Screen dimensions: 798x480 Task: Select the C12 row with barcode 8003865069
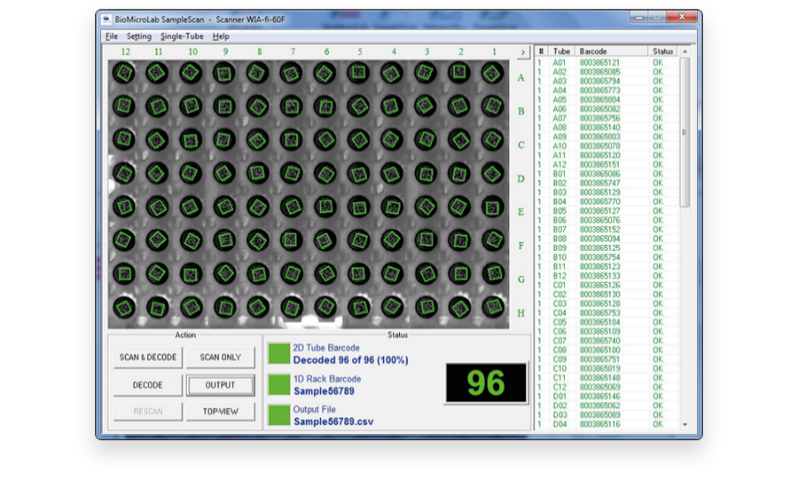[x=607, y=387]
